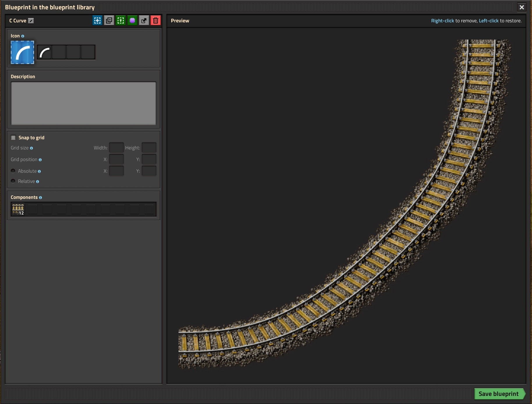Click the info icon next to Components

click(x=40, y=197)
